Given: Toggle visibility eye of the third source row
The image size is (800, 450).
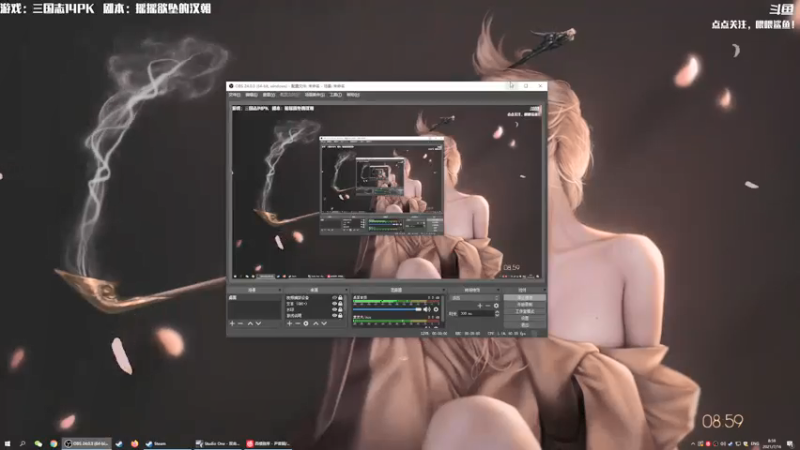Looking at the screenshot, I should pos(335,310).
